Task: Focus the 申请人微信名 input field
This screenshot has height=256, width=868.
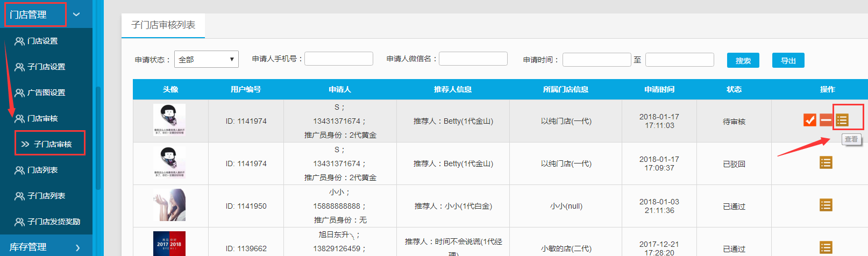Action: click(x=473, y=59)
